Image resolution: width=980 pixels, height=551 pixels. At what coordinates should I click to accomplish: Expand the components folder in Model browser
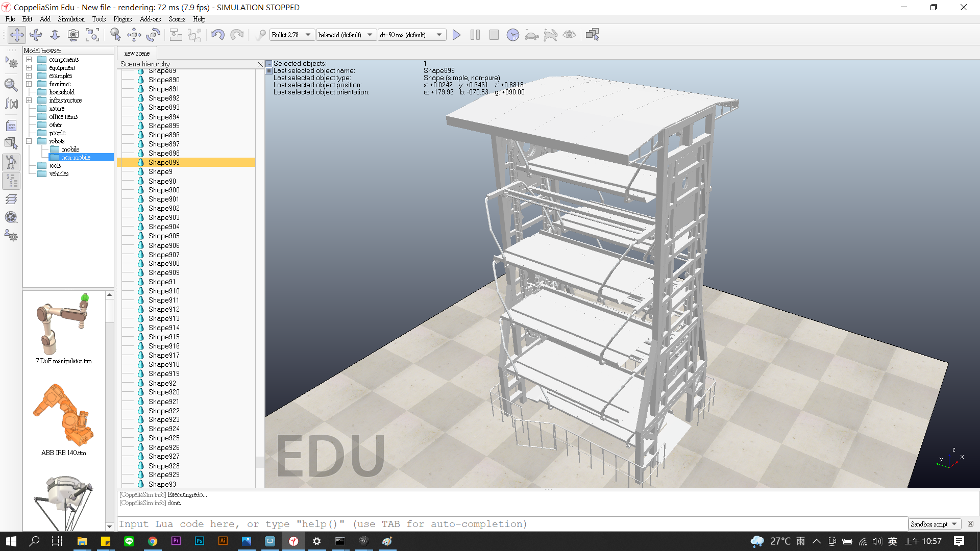29,60
